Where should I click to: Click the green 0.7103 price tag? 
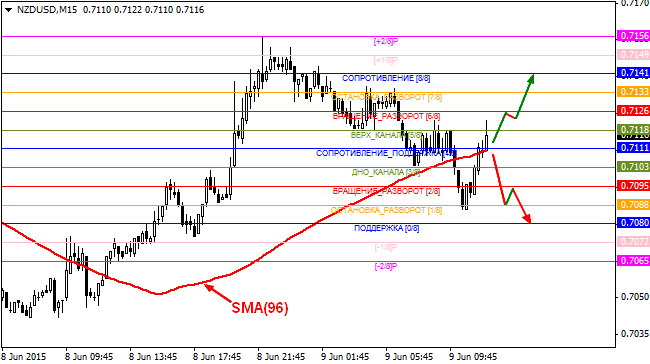(633, 167)
